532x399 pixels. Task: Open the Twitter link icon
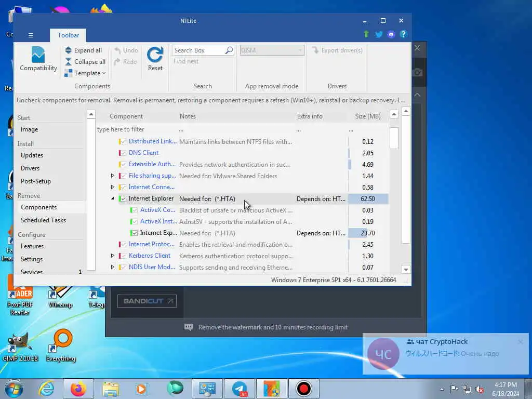379,34
